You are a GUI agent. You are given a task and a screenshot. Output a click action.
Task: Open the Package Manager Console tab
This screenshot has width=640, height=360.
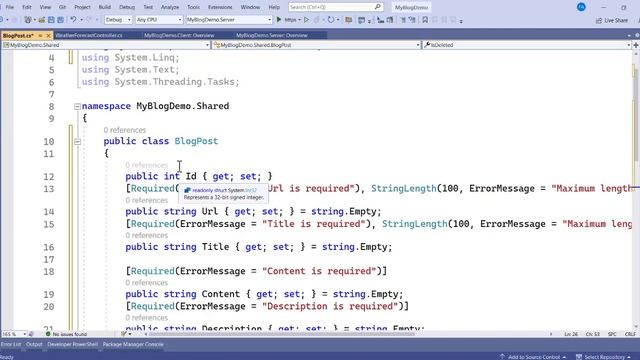[133, 344]
